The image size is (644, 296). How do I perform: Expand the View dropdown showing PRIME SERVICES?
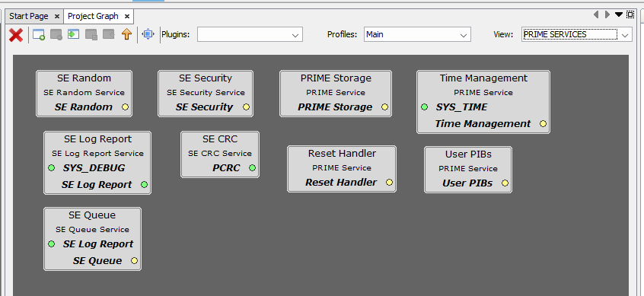577,34
